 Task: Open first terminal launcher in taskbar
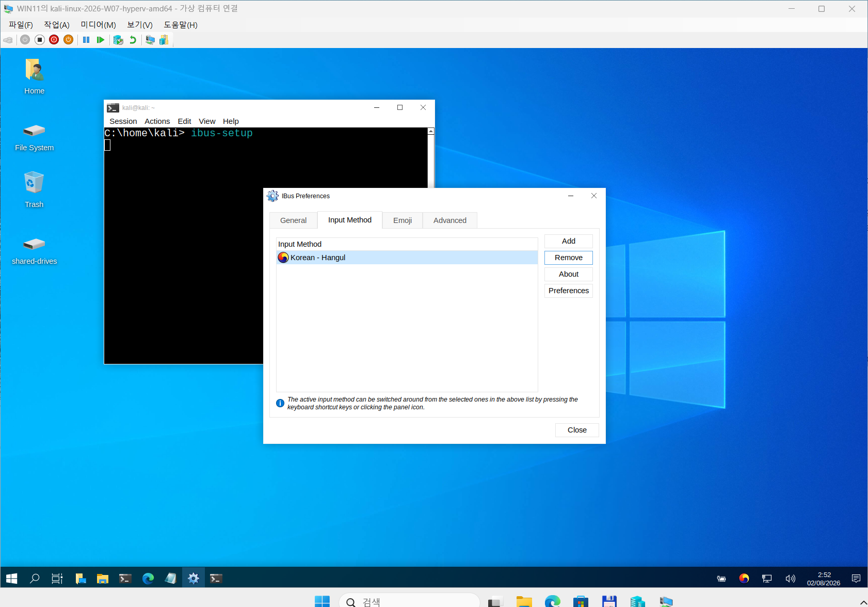(x=125, y=579)
